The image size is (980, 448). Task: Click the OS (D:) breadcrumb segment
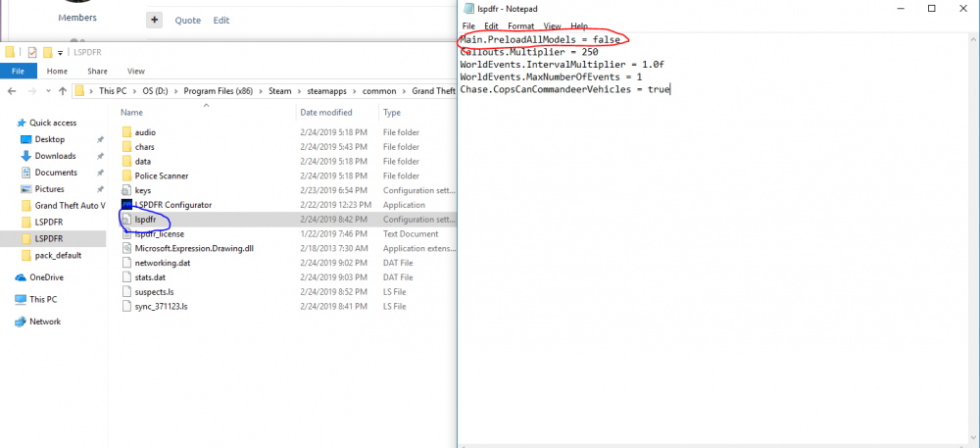point(156,91)
